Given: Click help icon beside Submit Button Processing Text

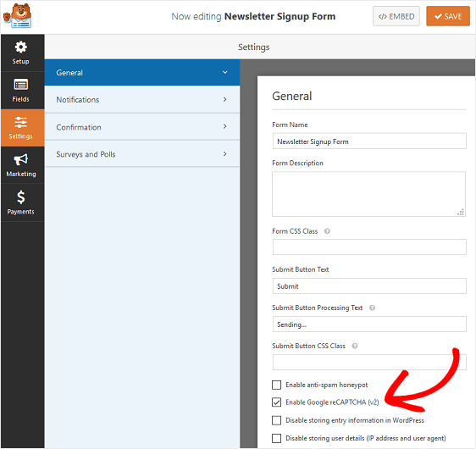Looking at the screenshot, I should [372, 308].
